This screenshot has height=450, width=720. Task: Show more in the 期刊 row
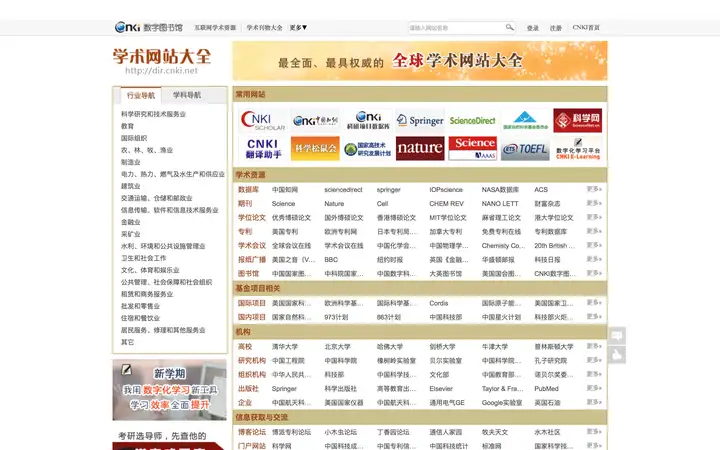(x=594, y=203)
